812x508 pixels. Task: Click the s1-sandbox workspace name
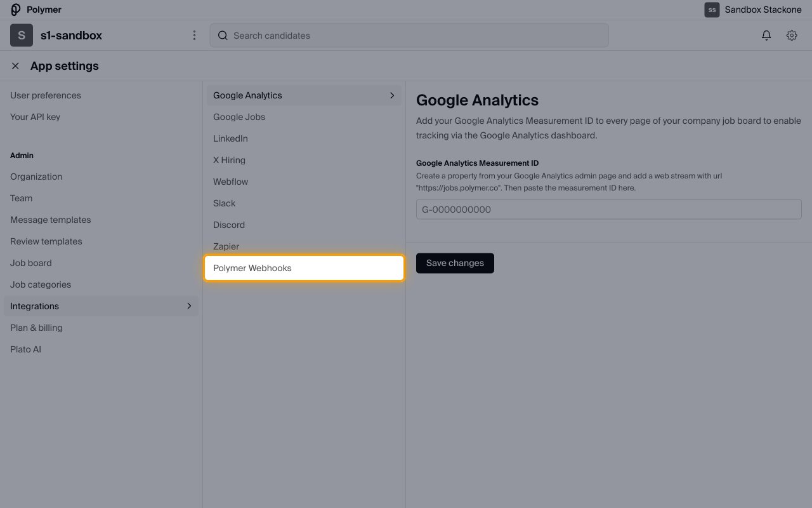coord(71,36)
